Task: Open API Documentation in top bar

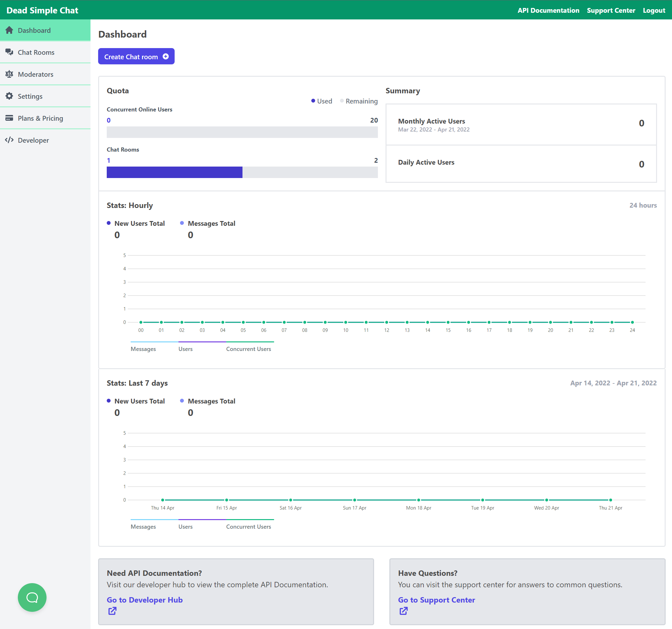Action: (x=548, y=11)
